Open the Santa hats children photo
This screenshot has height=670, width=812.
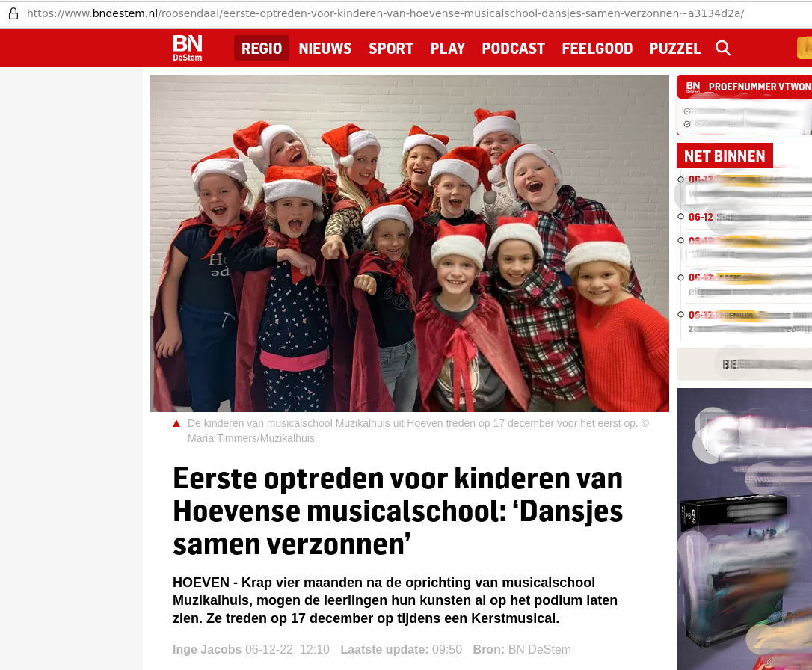(x=410, y=243)
